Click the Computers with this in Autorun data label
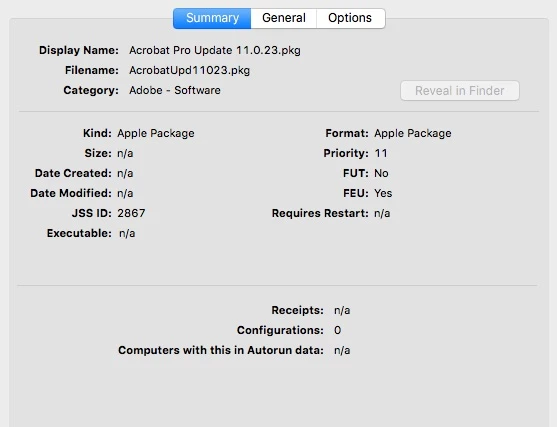 [x=221, y=350]
